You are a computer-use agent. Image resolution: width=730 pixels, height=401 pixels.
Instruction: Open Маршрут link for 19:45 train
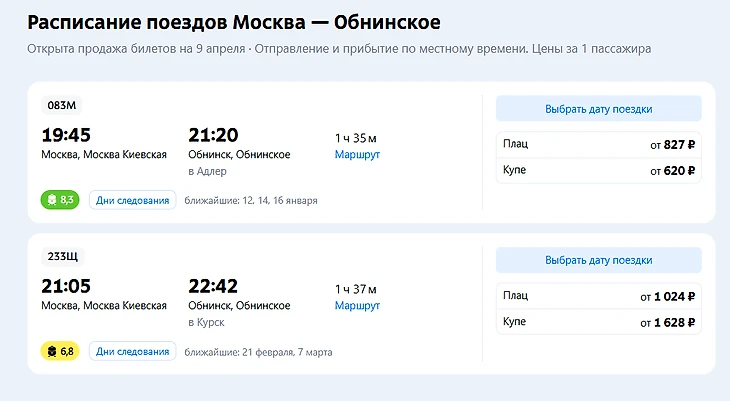click(357, 155)
